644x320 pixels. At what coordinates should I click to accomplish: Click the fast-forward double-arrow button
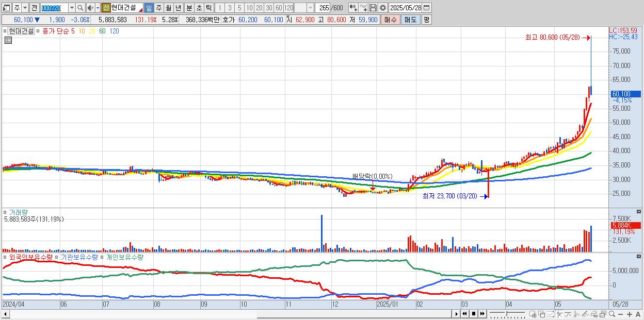tap(482, 314)
